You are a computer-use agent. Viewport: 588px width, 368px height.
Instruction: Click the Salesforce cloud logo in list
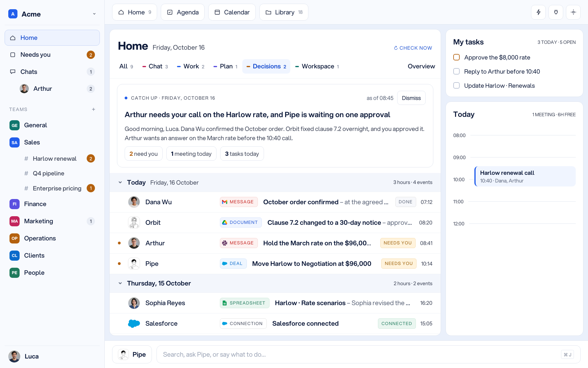(134, 324)
